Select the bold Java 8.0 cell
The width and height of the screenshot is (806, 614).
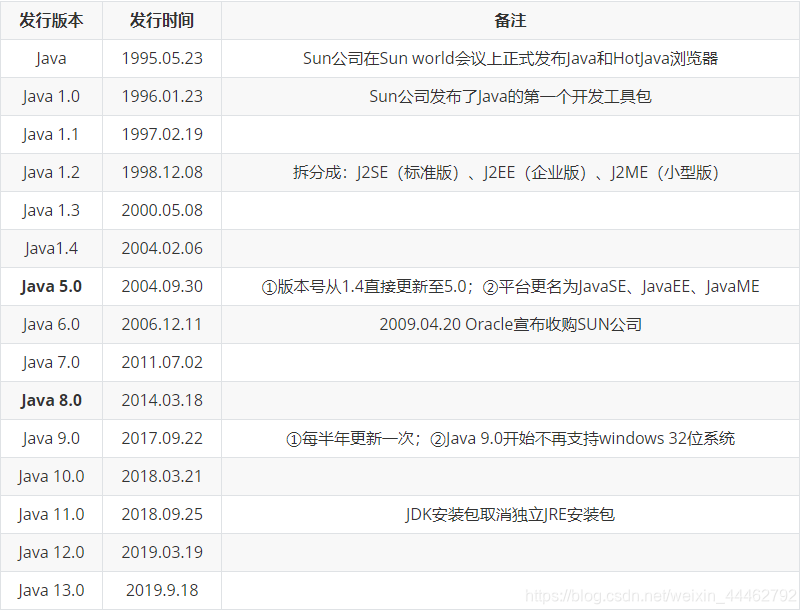point(51,401)
